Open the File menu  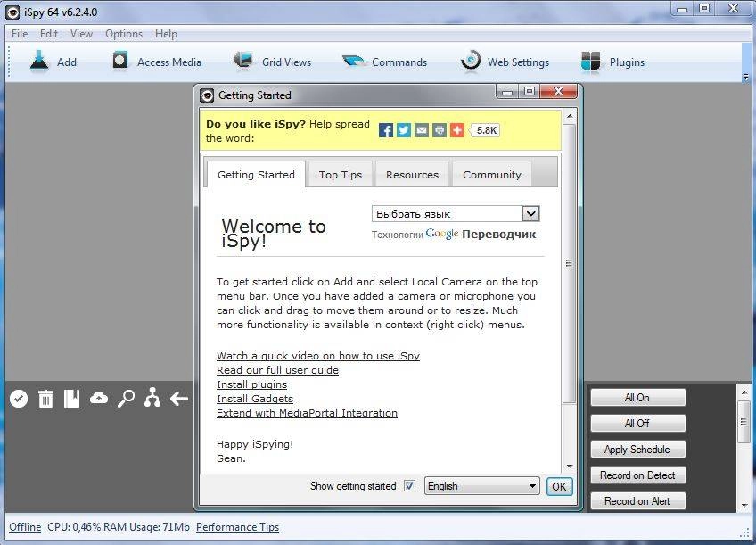click(x=20, y=34)
